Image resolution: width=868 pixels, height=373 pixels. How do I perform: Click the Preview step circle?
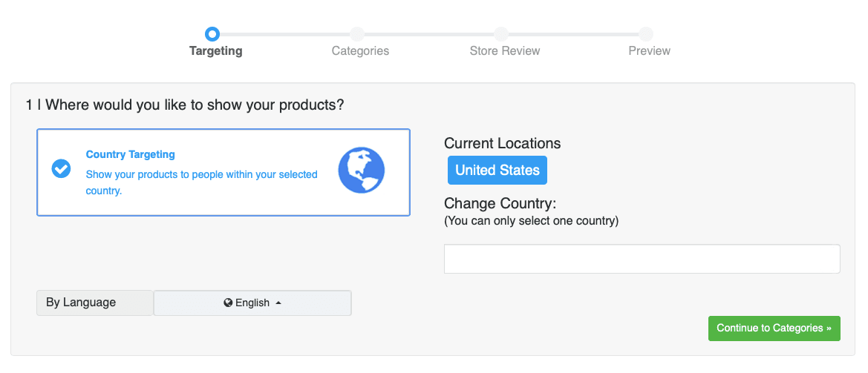click(646, 33)
